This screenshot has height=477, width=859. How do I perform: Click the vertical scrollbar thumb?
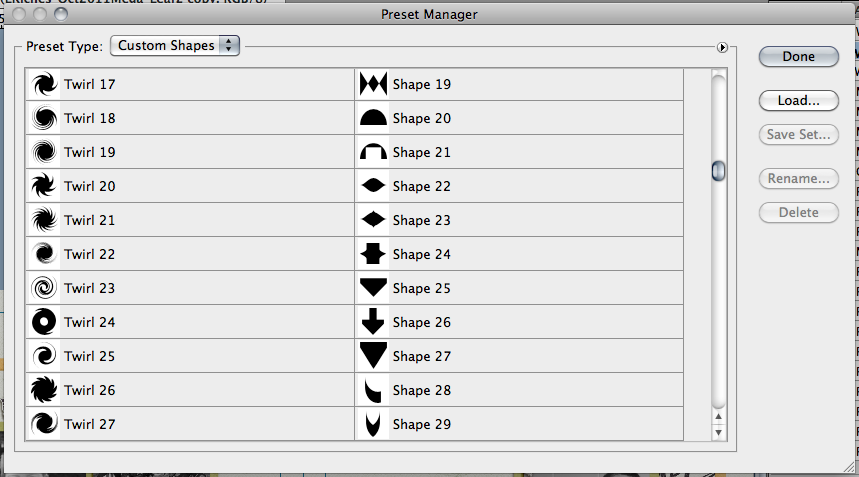pyautogui.click(x=718, y=171)
